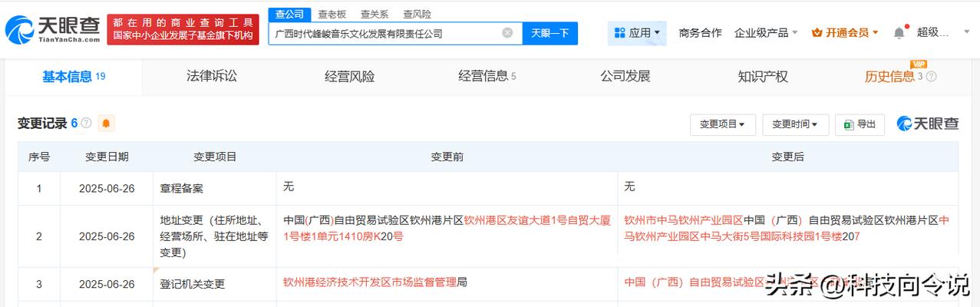Click the 地址变更 change item cell
Image resolution: width=980 pixels, height=307 pixels.
pyautogui.click(x=214, y=236)
